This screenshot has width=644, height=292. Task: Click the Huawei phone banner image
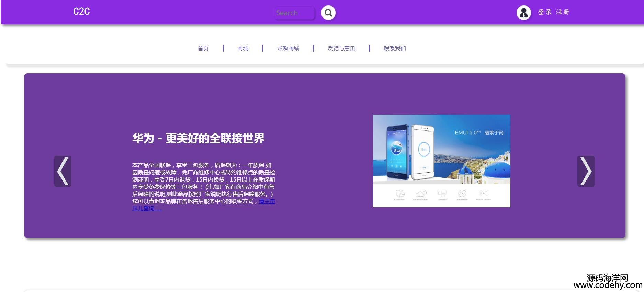coord(442,161)
